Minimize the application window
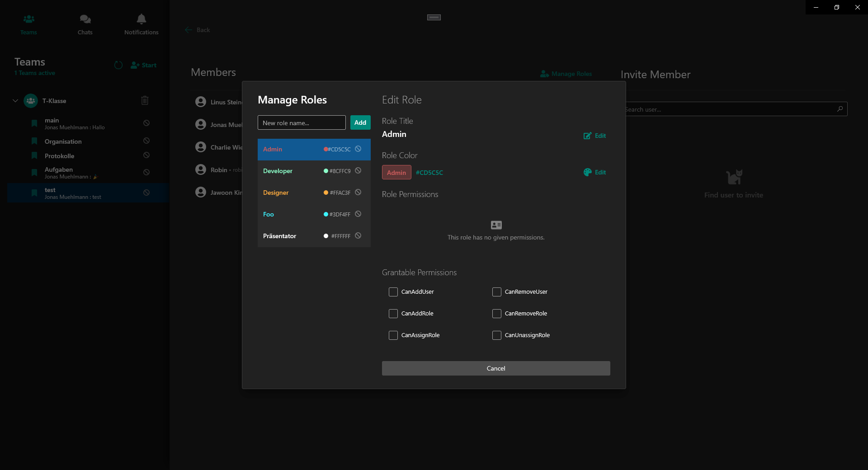This screenshot has width=868, height=470. (x=816, y=7)
